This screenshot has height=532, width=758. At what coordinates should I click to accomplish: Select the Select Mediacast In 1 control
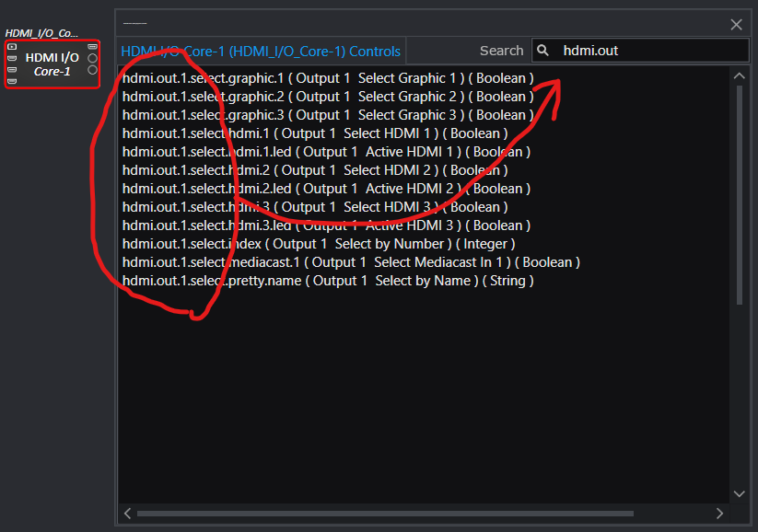click(x=350, y=262)
